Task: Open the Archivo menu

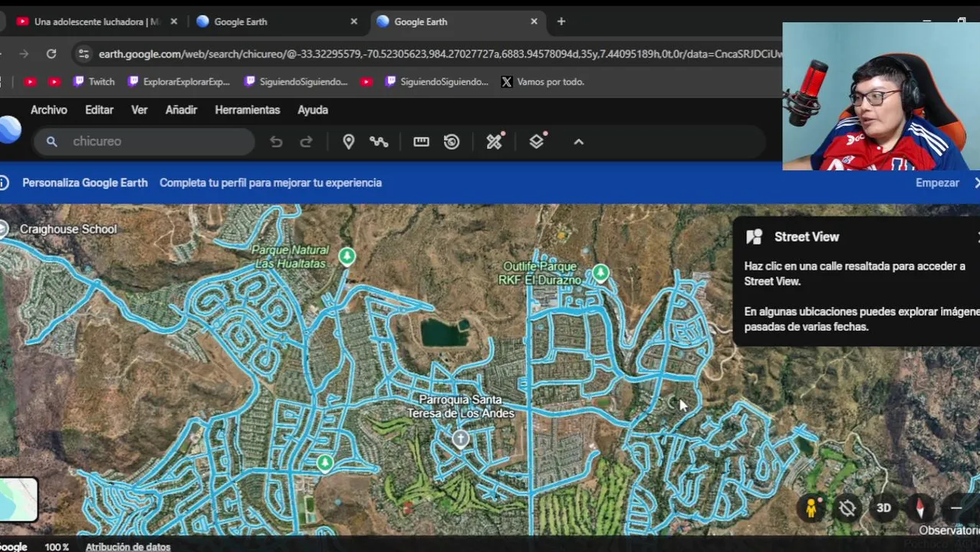Action: (x=49, y=110)
